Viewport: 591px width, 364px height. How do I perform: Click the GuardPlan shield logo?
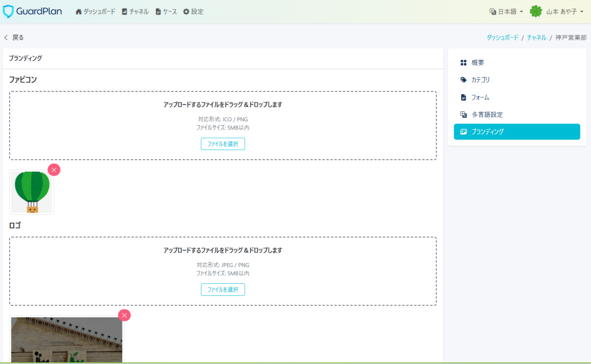[x=9, y=12]
